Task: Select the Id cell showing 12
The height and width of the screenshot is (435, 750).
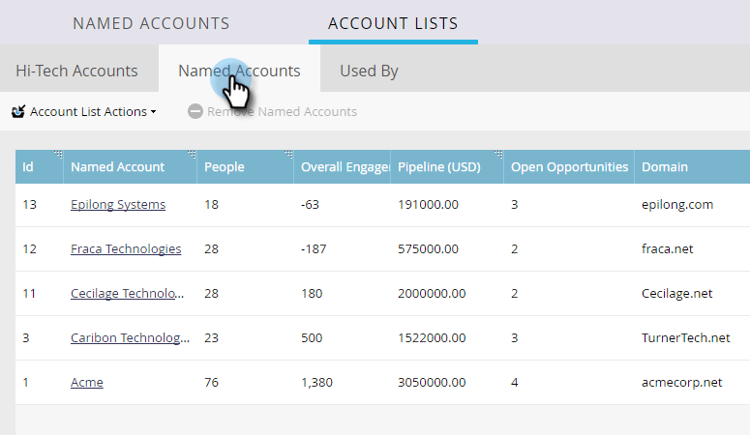Action: pos(30,249)
